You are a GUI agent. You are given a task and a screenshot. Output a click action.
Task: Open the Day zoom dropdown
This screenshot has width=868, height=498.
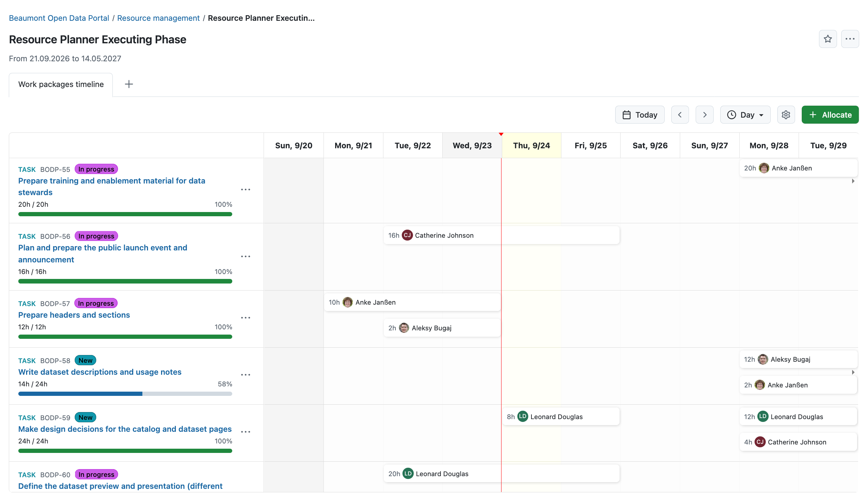pyautogui.click(x=745, y=115)
